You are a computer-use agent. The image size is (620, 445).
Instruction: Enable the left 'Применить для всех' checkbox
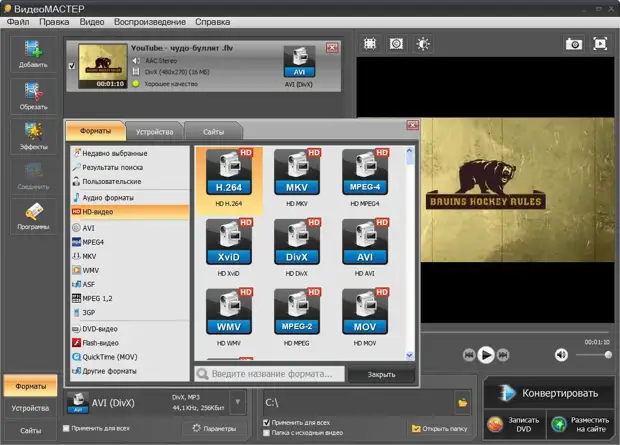(x=67, y=428)
